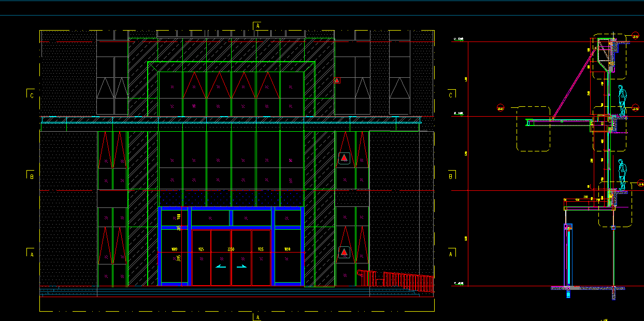Select the right 1125 door leaf dimension
Image resolution: width=644 pixels, height=321 pixels.
tap(261, 249)
